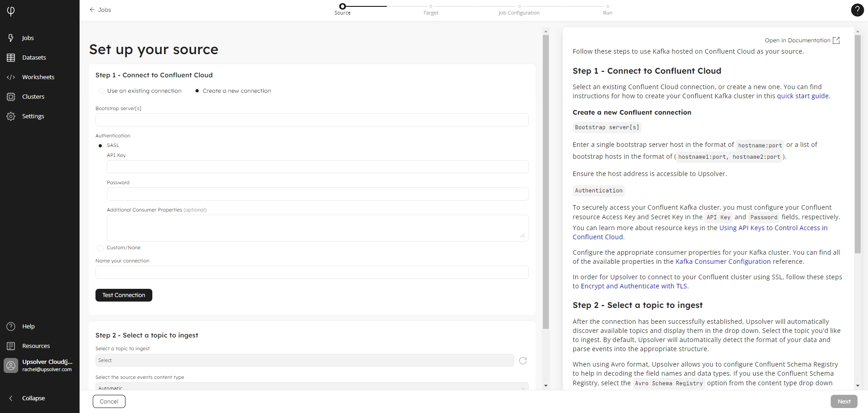Image resolution: width=868 pixels, height=413 pixels.
Task: Open the quick start guide link
Action: [x=803, y=96]
